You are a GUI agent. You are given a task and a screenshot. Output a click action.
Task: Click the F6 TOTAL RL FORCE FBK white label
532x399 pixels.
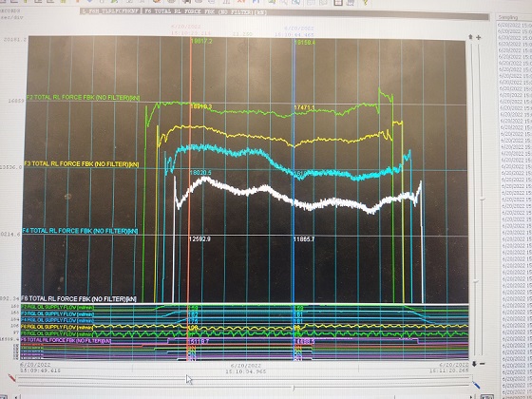[x=79, y=299]
